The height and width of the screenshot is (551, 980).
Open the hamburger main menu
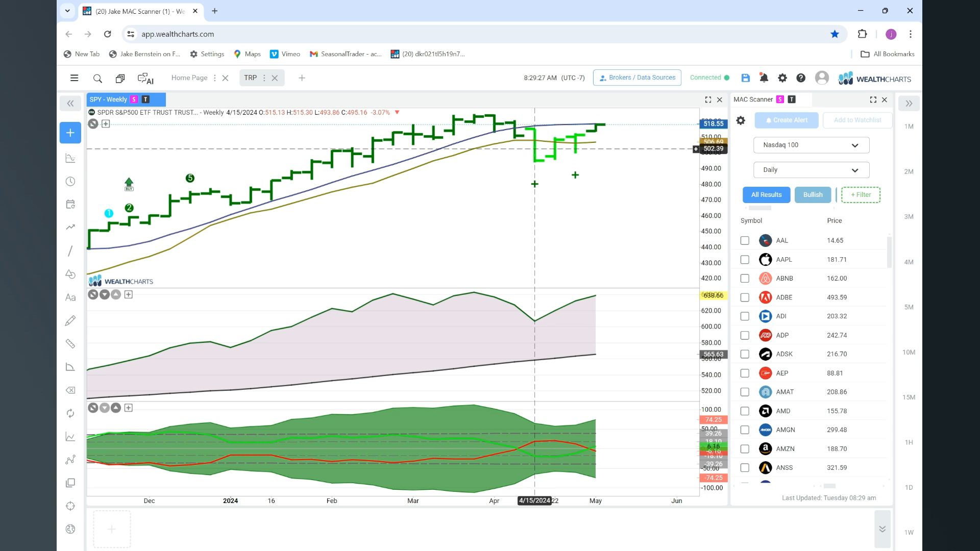74,78
